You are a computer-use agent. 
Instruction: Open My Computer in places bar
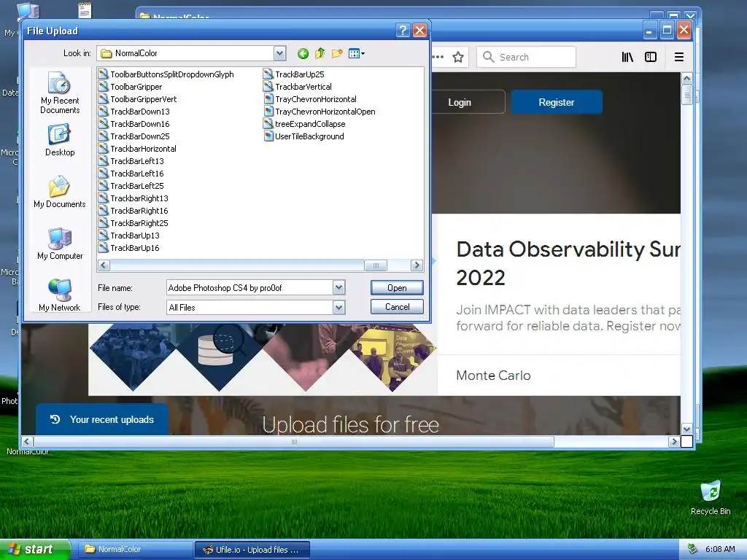(60, 244)
